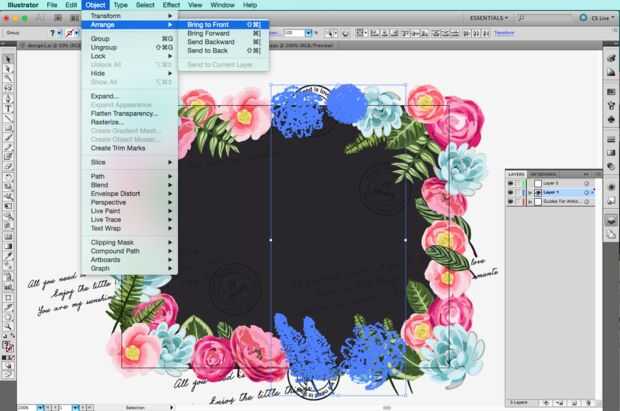The height and width of the screenshot is (411, 620).
Task: Open the Artboards panel dock icon
Action: tap(611, 235)
